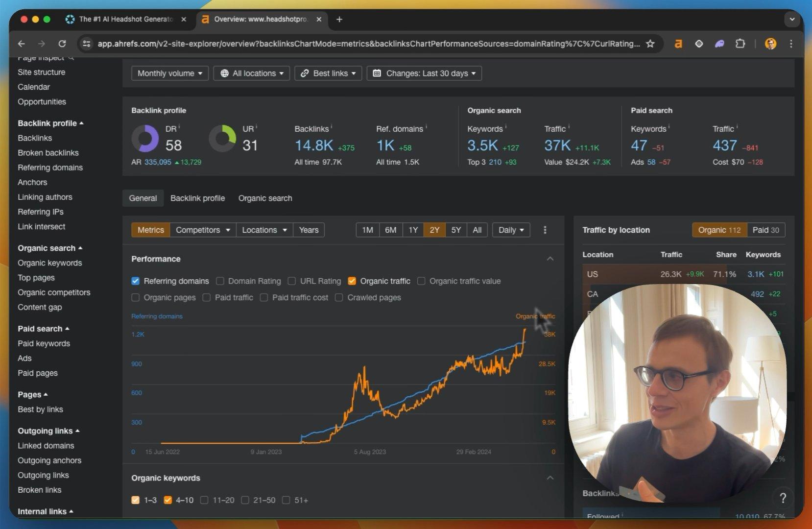
Task: Click 3.1K keywords in US row
Action: 756,274
